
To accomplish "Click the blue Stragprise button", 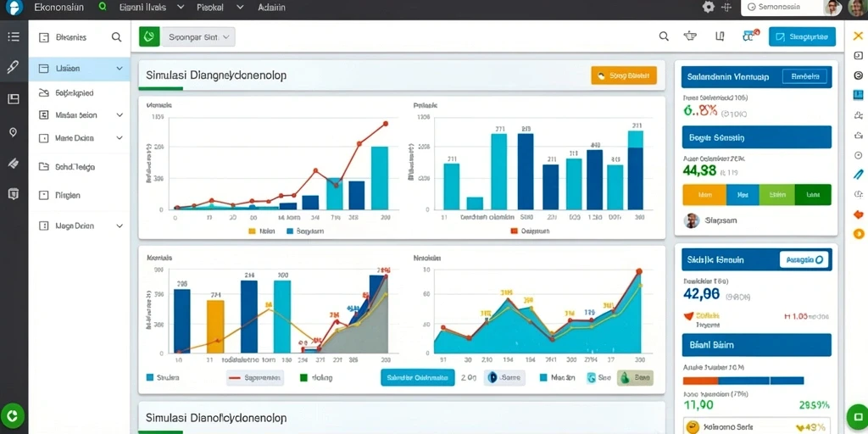I will (802, 37).
